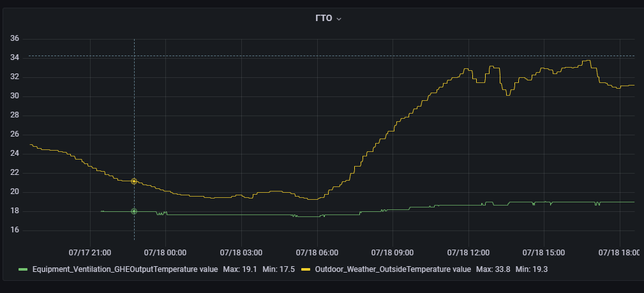
Task: Toggle Equipment_Ventilation_GHEOutputTemperature series in legend
Action: (125, 269)
